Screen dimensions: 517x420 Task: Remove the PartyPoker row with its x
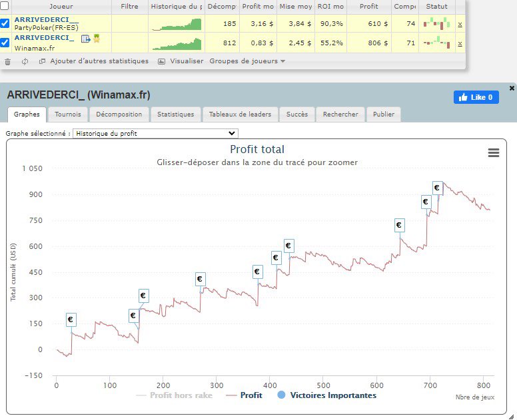(460, 24)
